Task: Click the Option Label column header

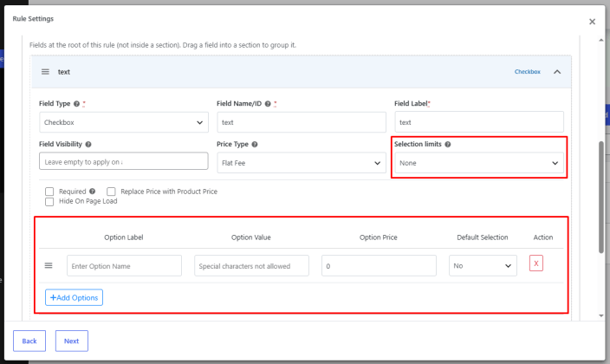Action: pyautogui.click(x=124, y=237)
